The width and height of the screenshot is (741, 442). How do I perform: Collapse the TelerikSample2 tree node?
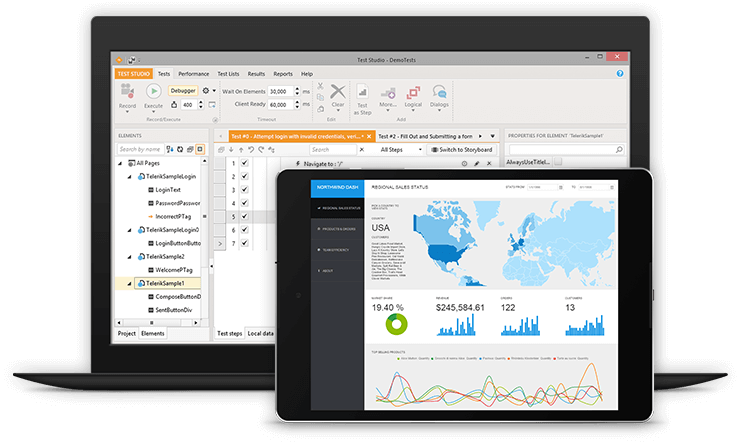pyautogui.click(x=129, y=257)
